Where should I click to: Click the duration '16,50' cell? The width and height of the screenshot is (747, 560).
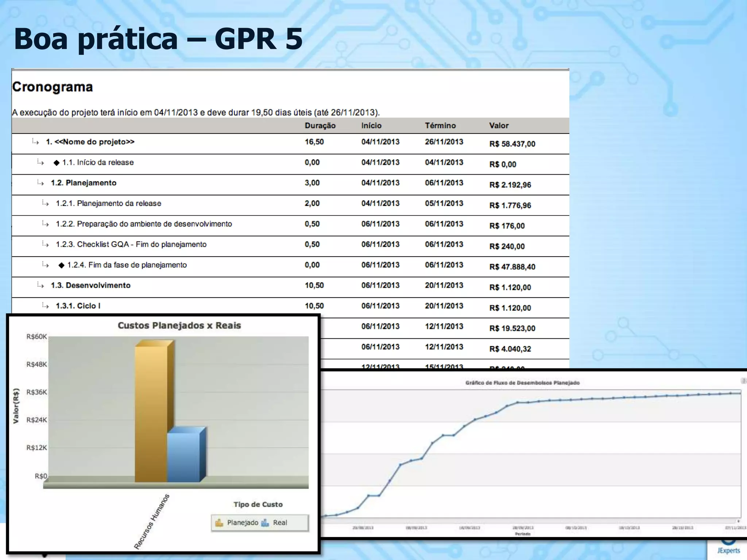pos(314,142)
